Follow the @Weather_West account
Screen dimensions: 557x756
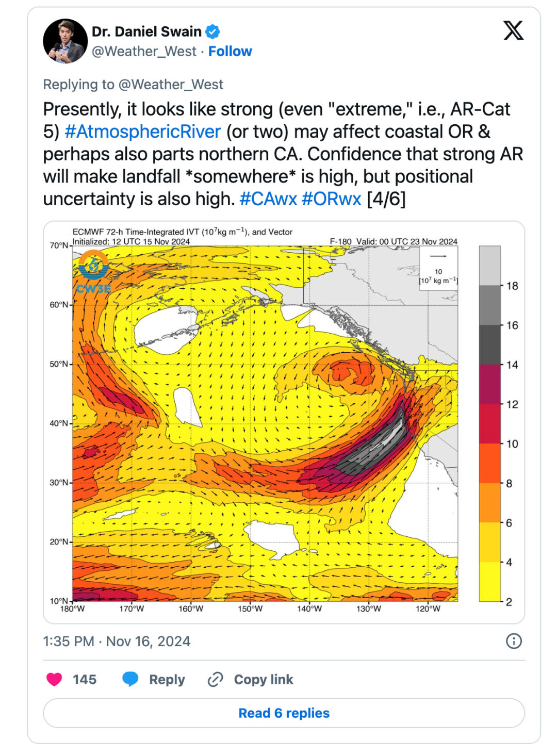click(x=230, y=52)
